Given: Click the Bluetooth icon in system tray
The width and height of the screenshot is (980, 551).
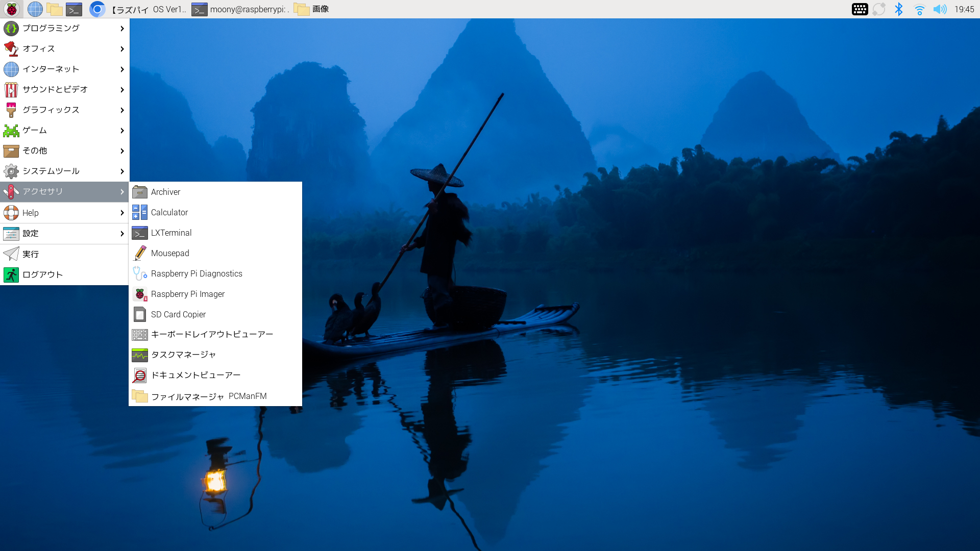Looking at the screenshot, I should click(899, 9).
